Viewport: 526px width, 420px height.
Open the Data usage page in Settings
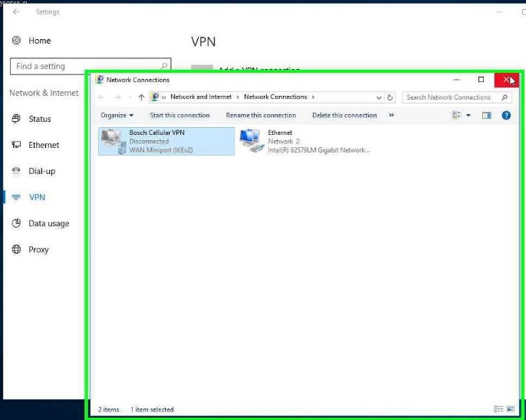(49, 224)
